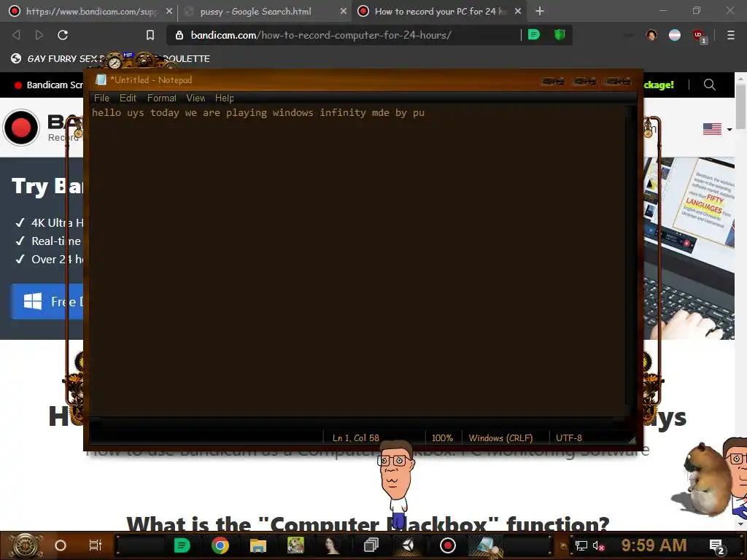
Task: Open Notepad Edit menu
Action: [x=128, y=98]
